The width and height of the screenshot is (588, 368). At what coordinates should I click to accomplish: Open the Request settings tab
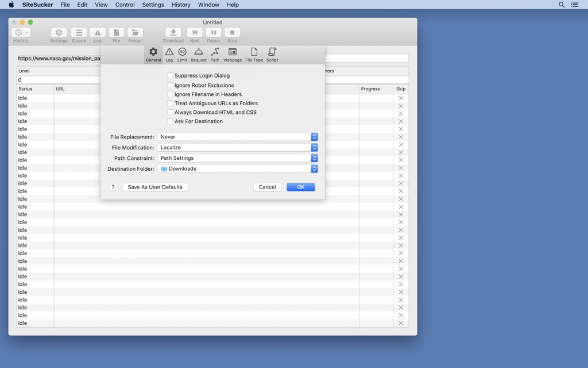coord(198,55)
